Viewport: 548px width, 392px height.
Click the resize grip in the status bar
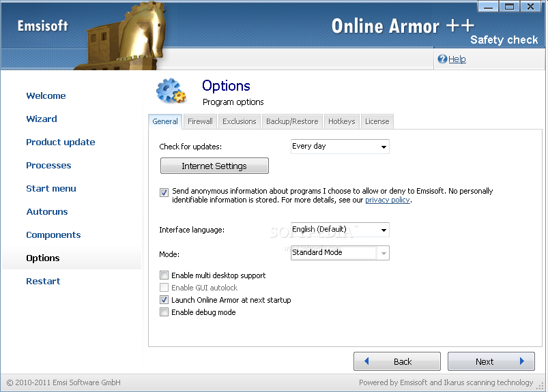540,385
